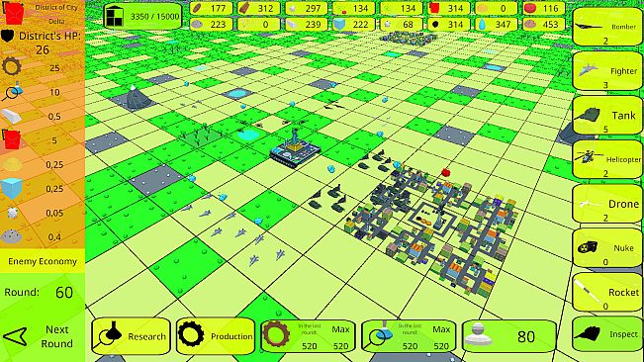Image resolution: width=644 pixels, height=362 pixels.
Task: Click the storage capacity 3350 / 15000 indicator
Action: pyautogui.click(x=142, y=16)
